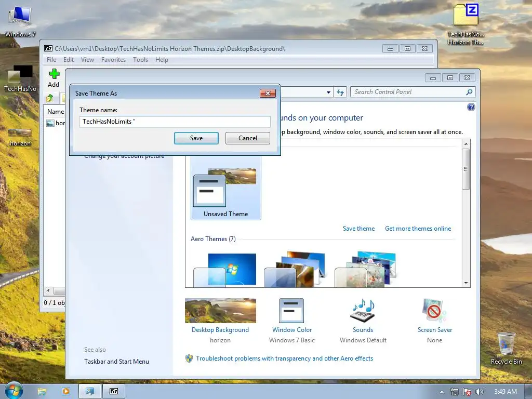Click Cancel in the Save Theme As dialog

tap(248, 138)
